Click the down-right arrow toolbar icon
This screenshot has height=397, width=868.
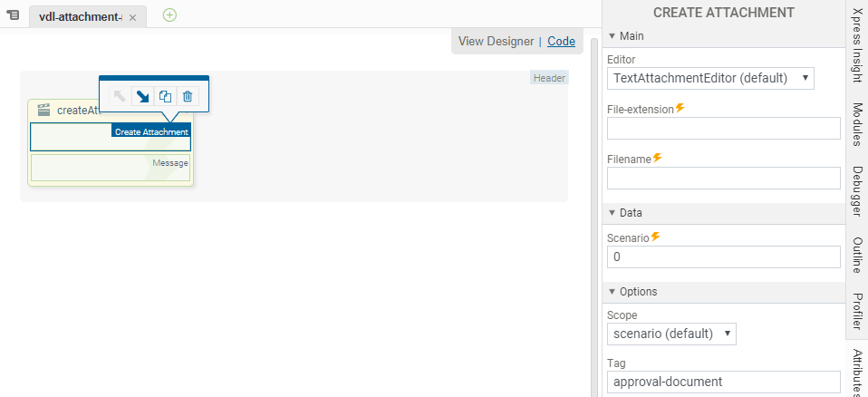[142, 96]
